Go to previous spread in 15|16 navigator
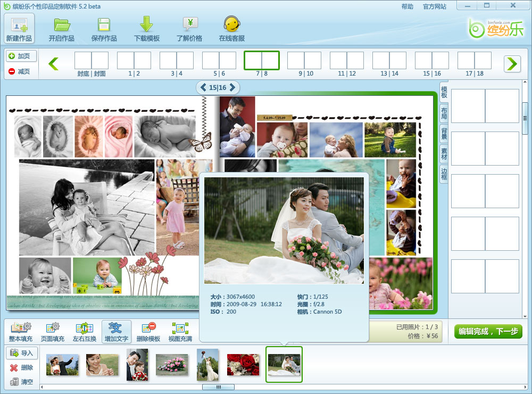The image size is (532, 394). [x=203, y=87]
